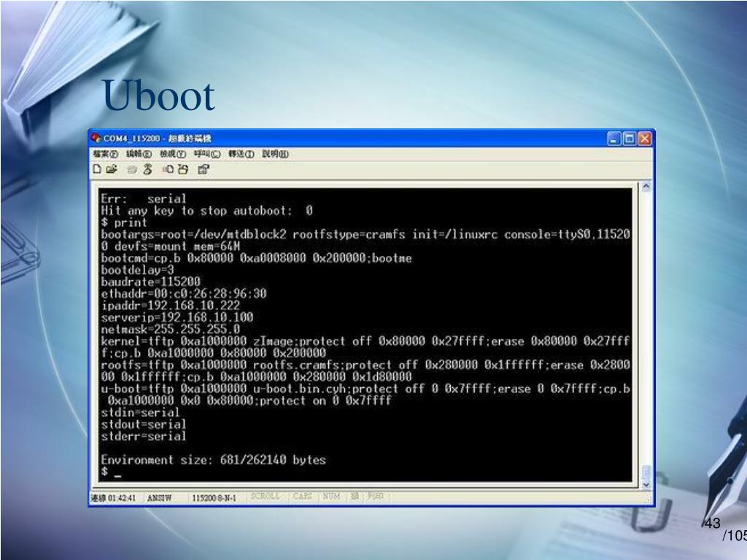Click the 'u-boot=tftp 0xa1000000 u-boot.bin.cyh' line
Screen dimensions: 747x560
[365, 394]
